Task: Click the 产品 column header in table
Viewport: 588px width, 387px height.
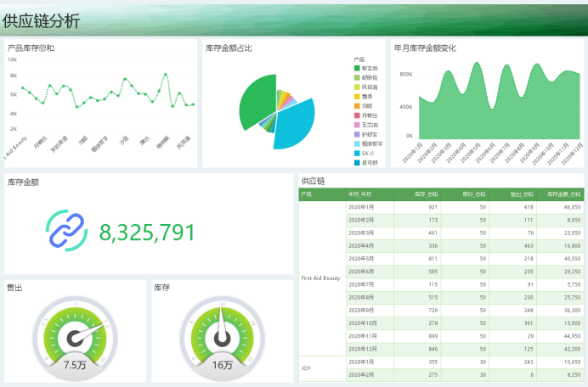Action: pyautogui.click(x=308, y=194)
